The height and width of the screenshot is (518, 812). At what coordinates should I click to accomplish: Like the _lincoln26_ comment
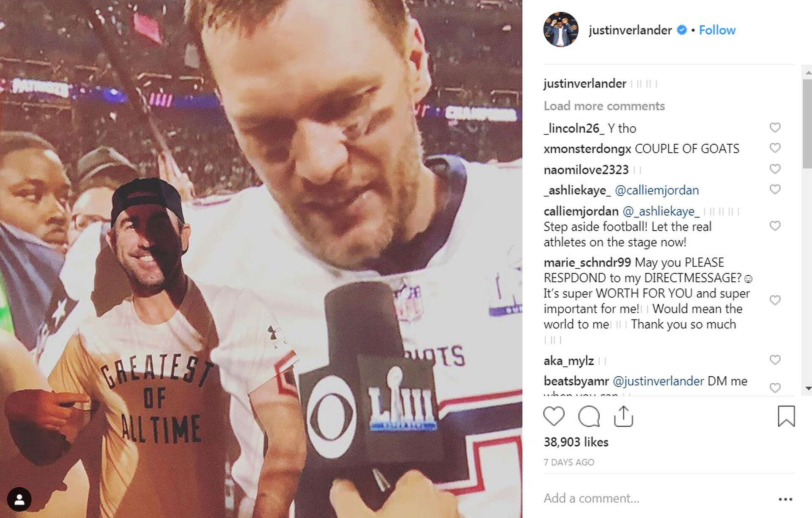pos(775,127)
